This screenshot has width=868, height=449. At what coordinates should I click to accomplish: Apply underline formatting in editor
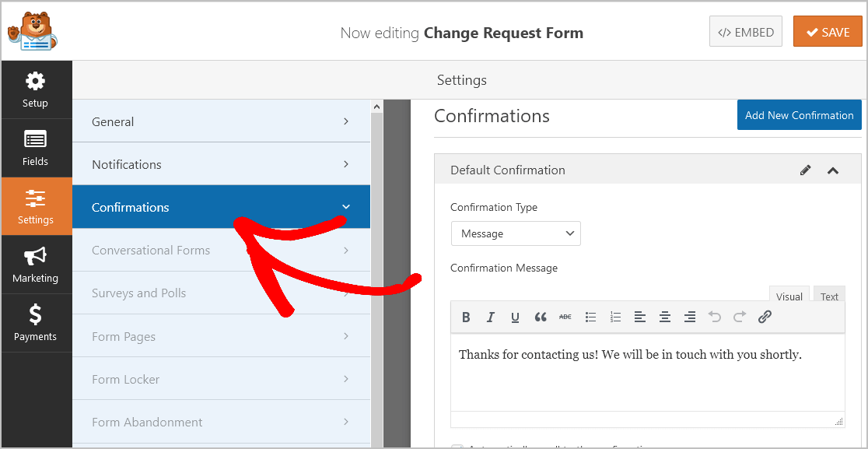pyautogui.click(x=515, y=317)
